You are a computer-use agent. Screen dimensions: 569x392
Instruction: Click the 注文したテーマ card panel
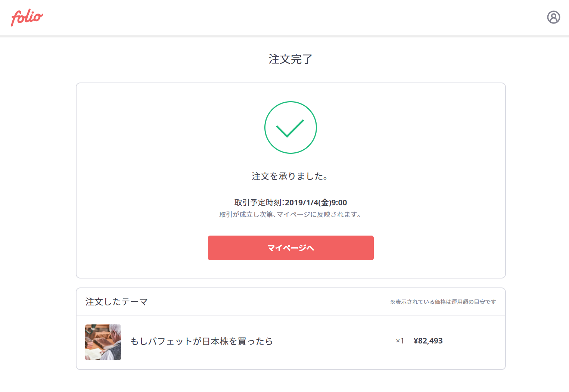(291, 329)
